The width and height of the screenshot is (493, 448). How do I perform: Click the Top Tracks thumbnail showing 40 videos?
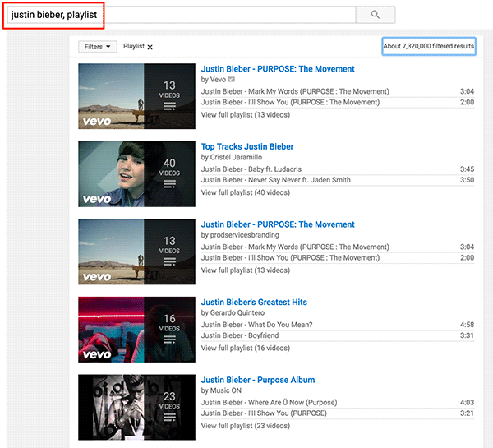(136, 174)
